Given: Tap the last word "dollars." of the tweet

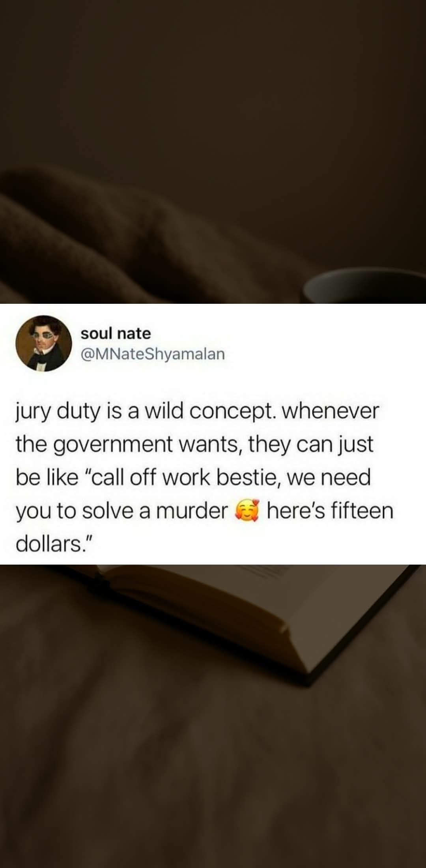Looking at the screenshot, I should coord(54,544).
